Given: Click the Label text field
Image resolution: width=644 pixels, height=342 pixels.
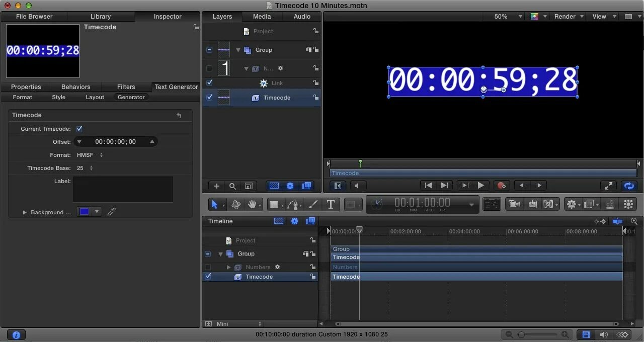Looking at the screenshot, I should (123, 189).
